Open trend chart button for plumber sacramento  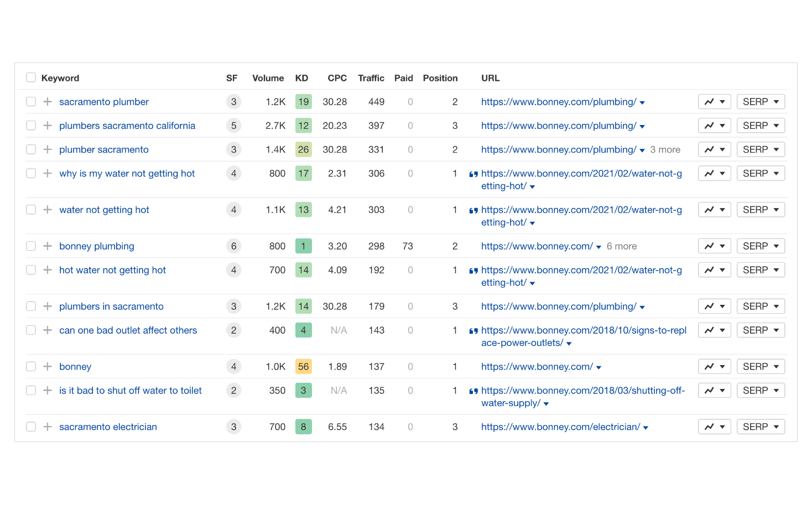(715, 149)
